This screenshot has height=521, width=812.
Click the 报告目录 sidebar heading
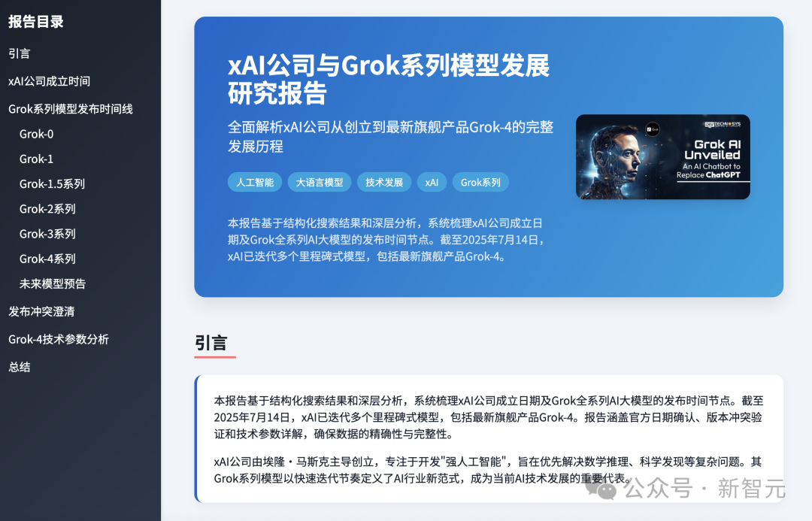[36, 22]
